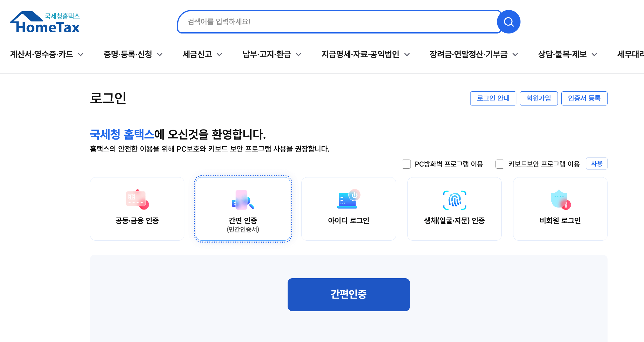Select the 비회원 로그인 shield icon

(560, 199)
